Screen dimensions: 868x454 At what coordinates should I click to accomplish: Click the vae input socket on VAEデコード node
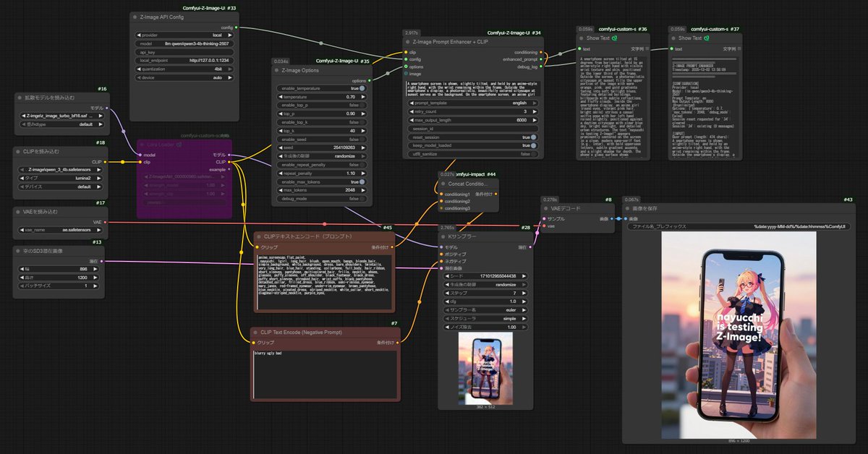(545, 226)
